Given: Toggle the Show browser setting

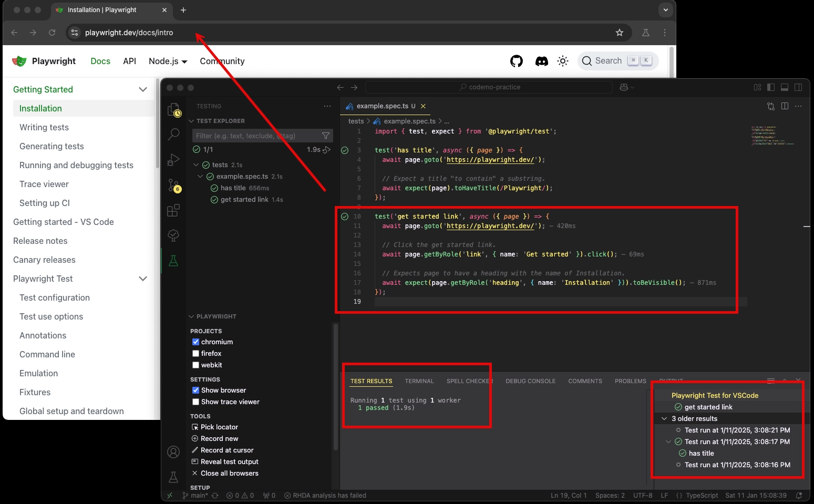Looking at the screenshot, I should (195, 390).
